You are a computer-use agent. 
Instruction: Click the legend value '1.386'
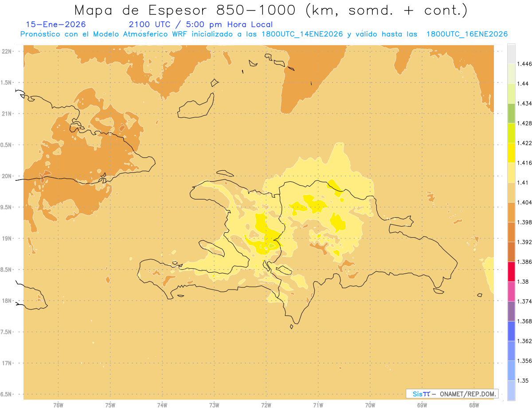[524, 262]
